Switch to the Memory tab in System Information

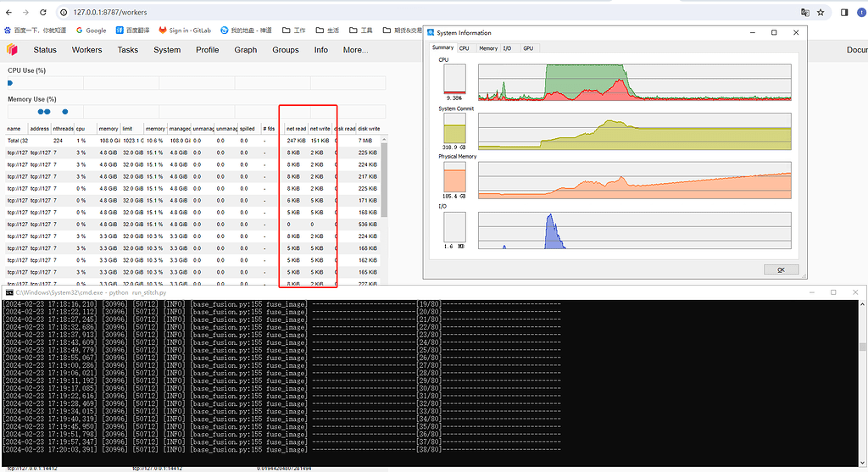(x=488, y=48)
